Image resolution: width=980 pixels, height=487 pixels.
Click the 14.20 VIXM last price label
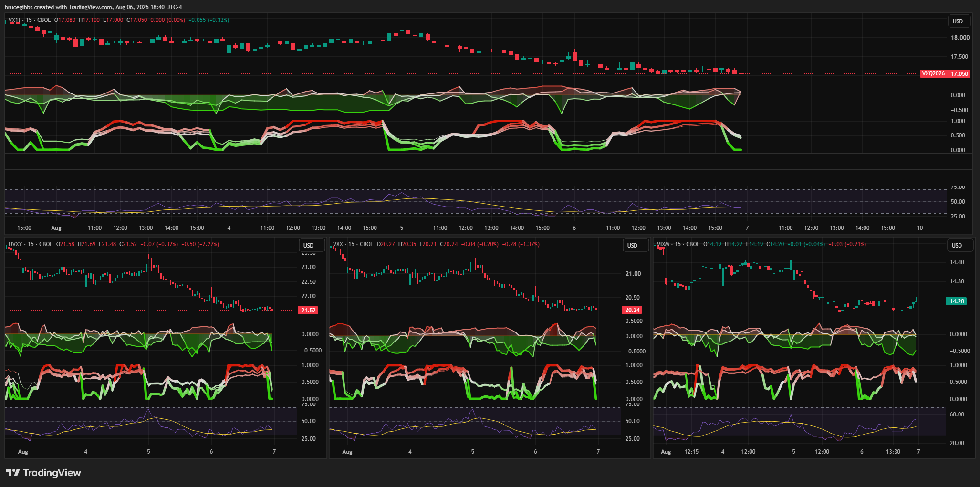tap(957, 301)
